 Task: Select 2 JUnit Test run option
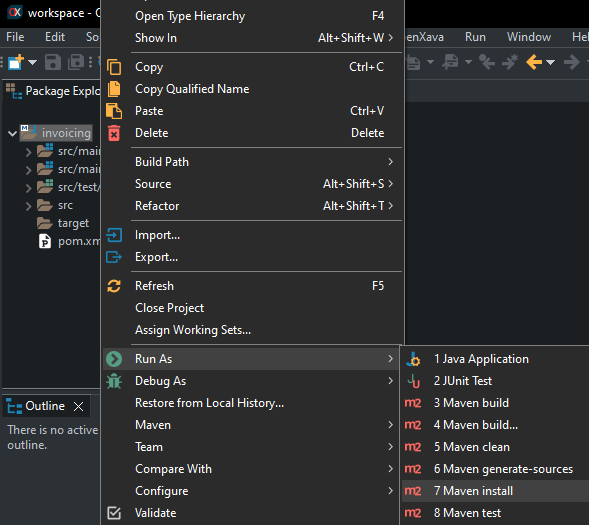pyautogui.click(x=495, y=381)
